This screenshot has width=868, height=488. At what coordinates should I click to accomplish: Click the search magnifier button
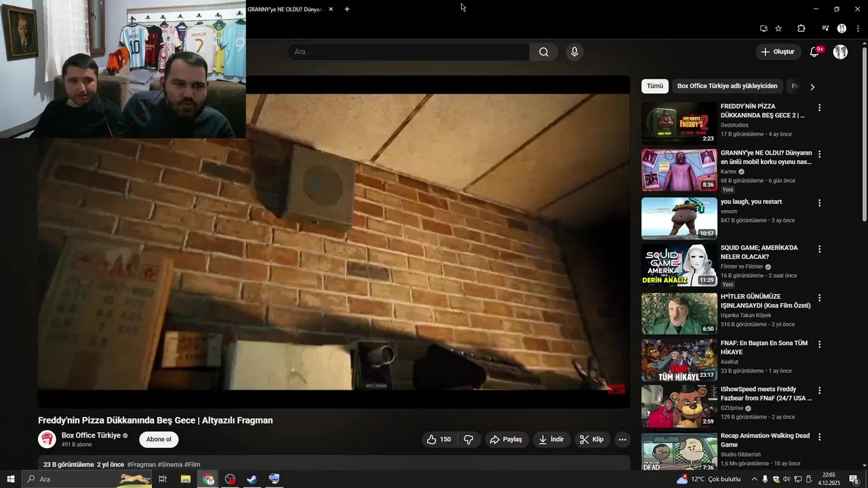544,52
